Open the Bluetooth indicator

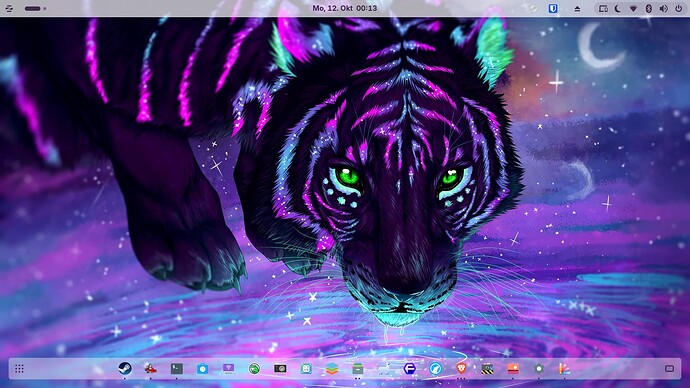pyautogui.click(x=649, y=9)
